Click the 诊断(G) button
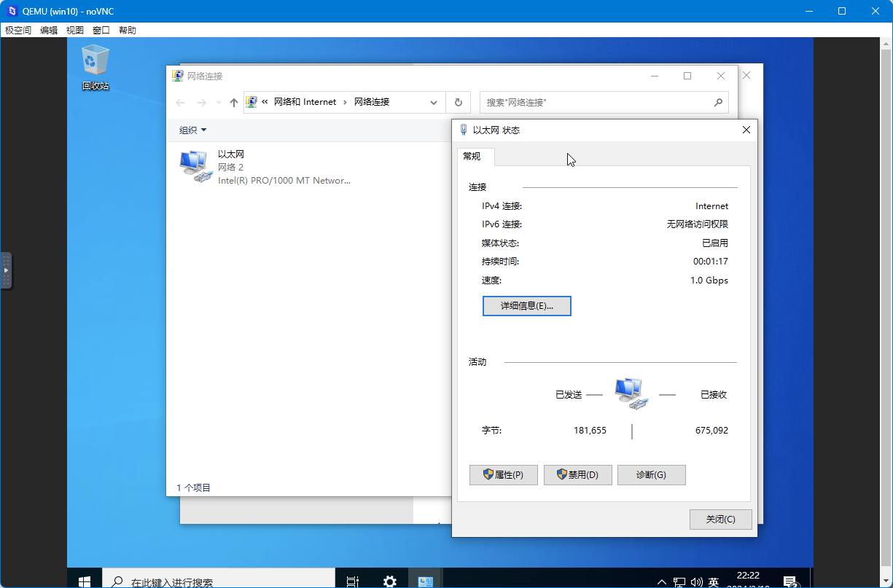Screen dimensions: 893x588 pos(651,474)
